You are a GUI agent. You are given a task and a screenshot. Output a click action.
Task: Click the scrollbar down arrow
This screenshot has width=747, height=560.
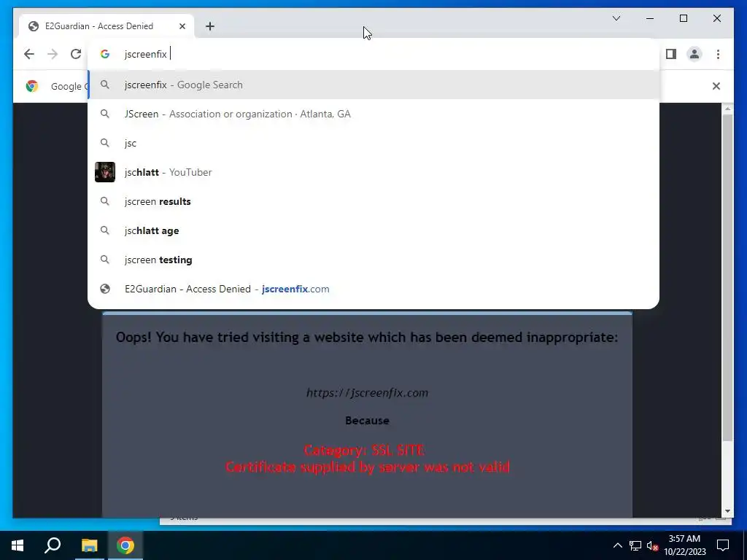(x=727, y=511)
